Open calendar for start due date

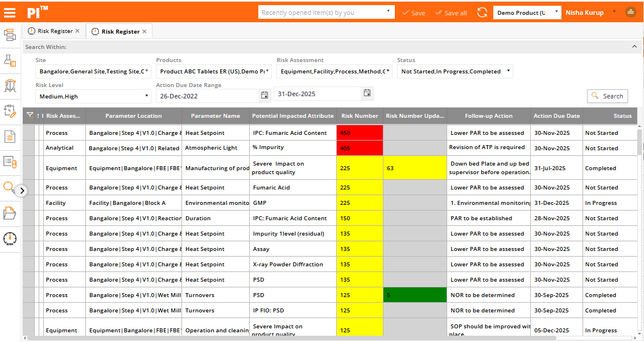265,96
